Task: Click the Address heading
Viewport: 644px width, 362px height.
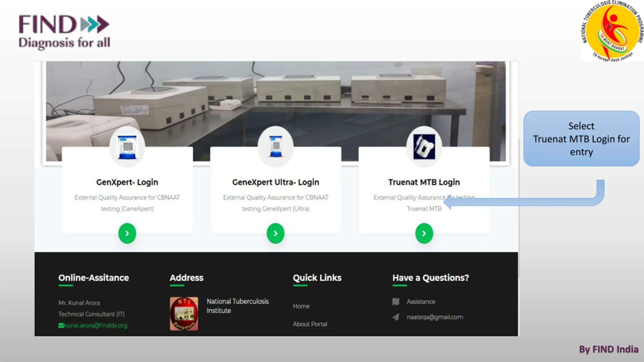Action: (186, 278)
